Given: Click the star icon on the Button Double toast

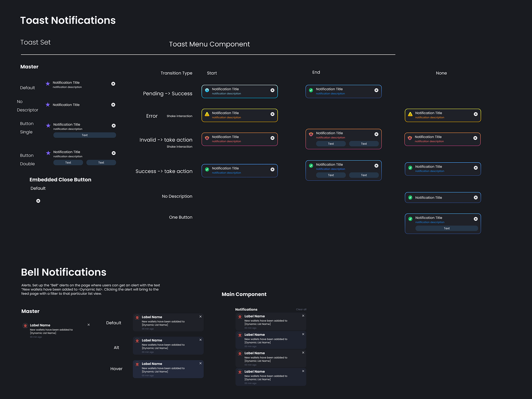Looking at the screenshot, I should [x=48, y=153].
